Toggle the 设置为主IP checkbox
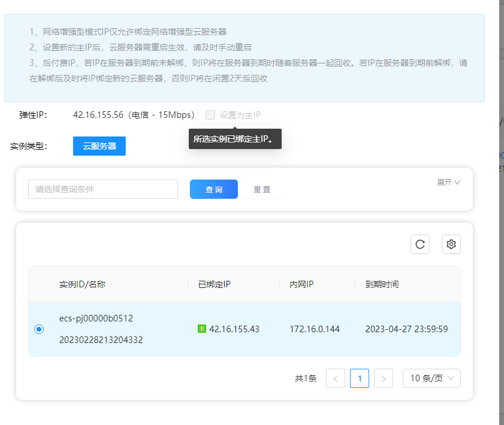This screenshot has width=504, height=425. [x=210, y=115]
